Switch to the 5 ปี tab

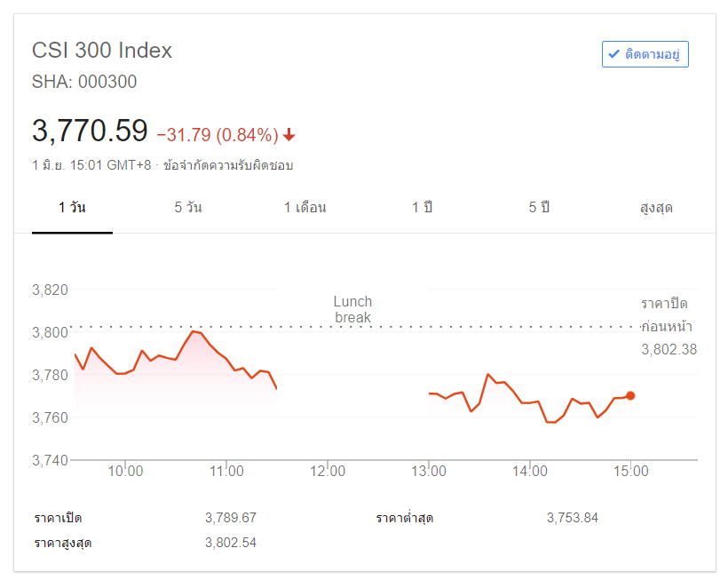pos(539,208)
